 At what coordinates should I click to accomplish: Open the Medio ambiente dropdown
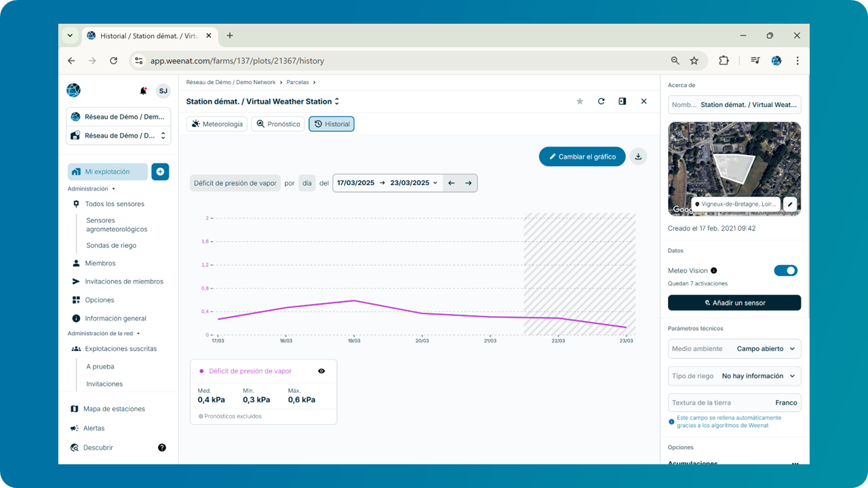[x=734, y=349]
